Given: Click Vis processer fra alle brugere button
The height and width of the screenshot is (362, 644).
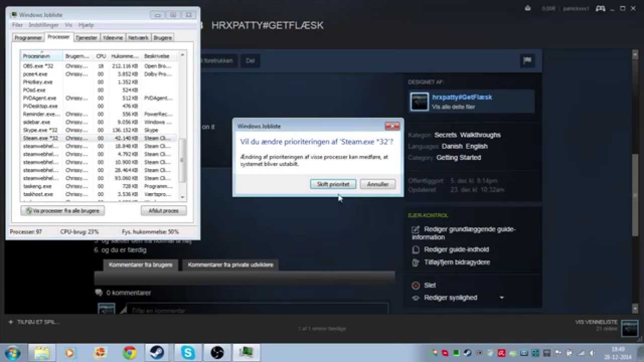Looking at the screenshot, I should tap(63, 211).
